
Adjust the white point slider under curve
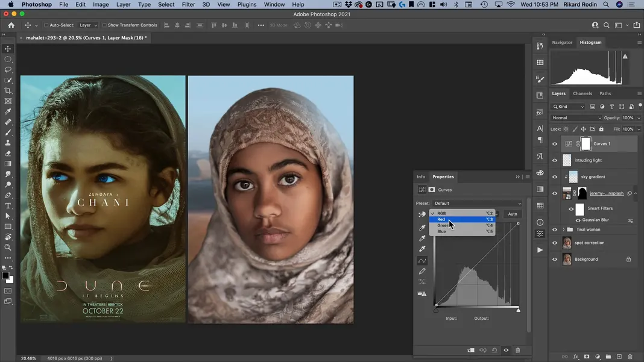pyautogui.click(x=519, y=310)
